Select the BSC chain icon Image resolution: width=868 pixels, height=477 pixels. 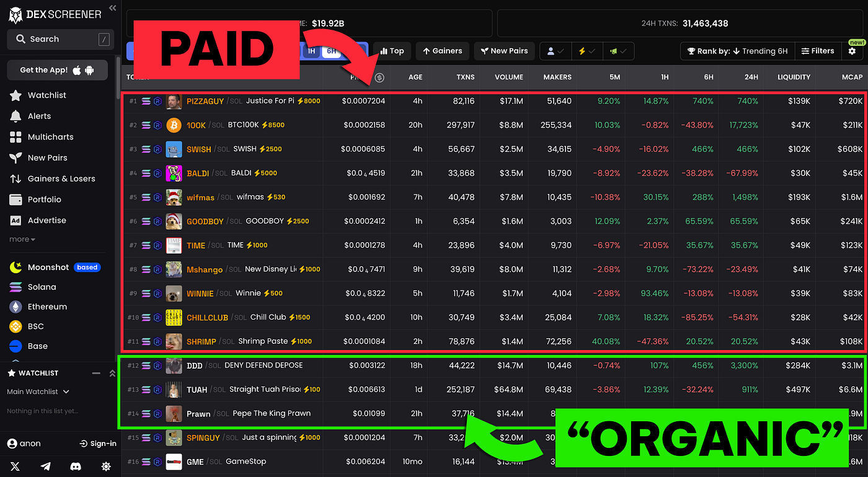click(15, 326)
